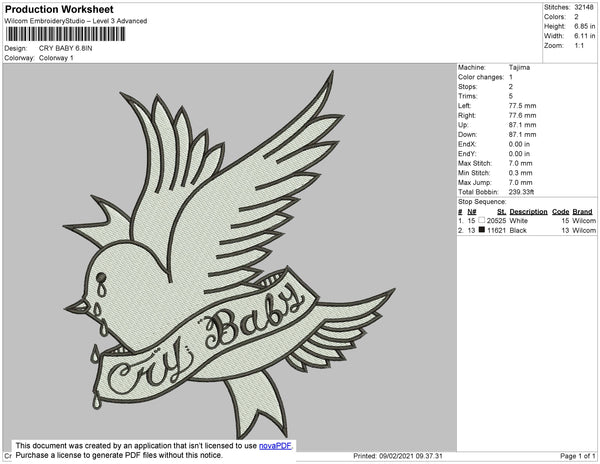The height and width of the screenshot is (464, 600).
Task: Click the 'EndX:' label
Action: click(x=467, y=144)
